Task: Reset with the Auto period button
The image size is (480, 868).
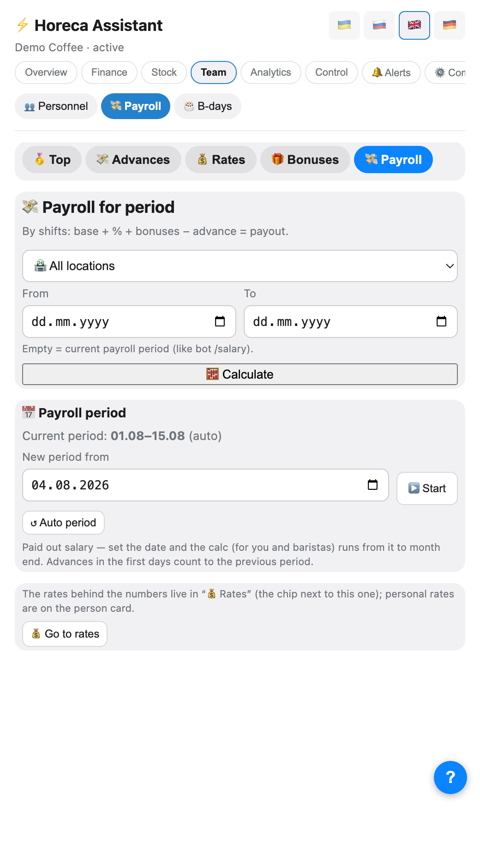Action: click(64, 523)
